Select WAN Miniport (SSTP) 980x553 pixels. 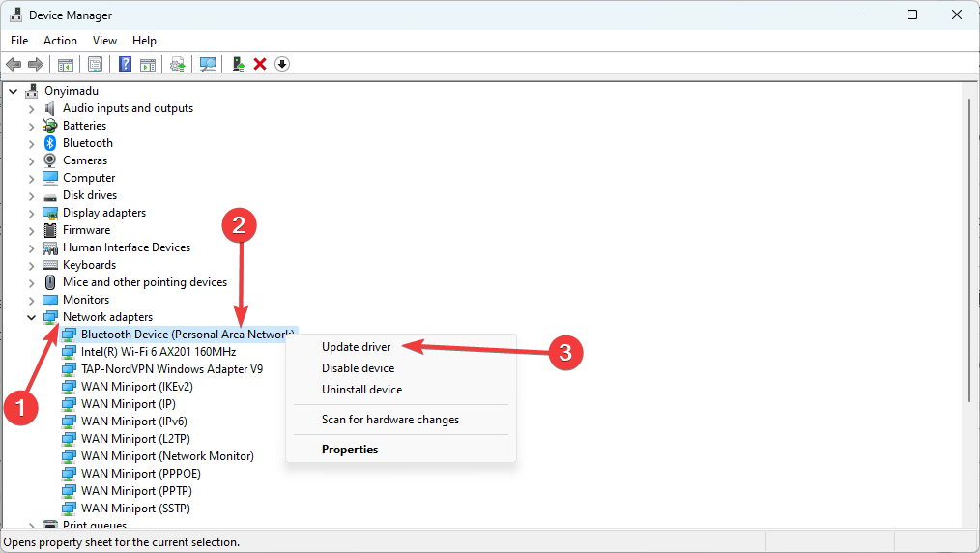point(135,509)
